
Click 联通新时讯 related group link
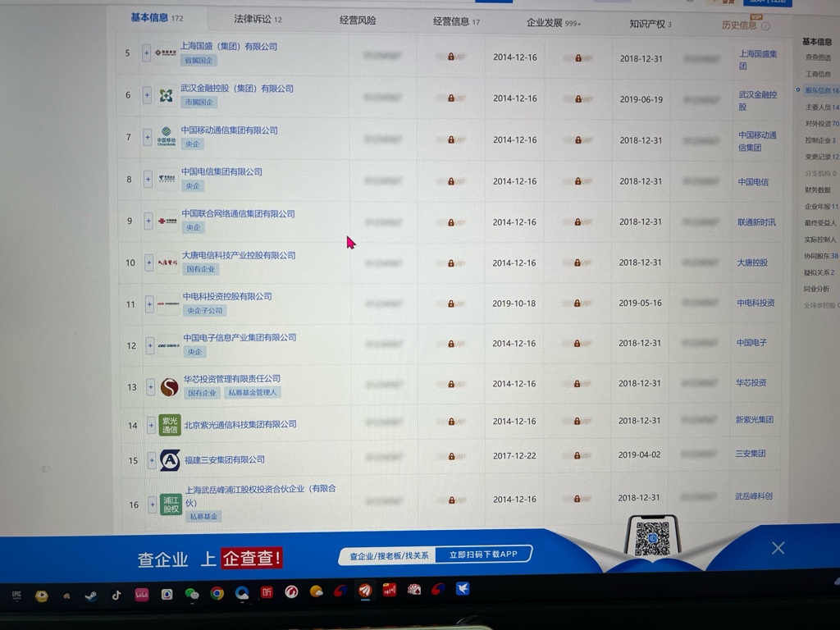point(756,221)
